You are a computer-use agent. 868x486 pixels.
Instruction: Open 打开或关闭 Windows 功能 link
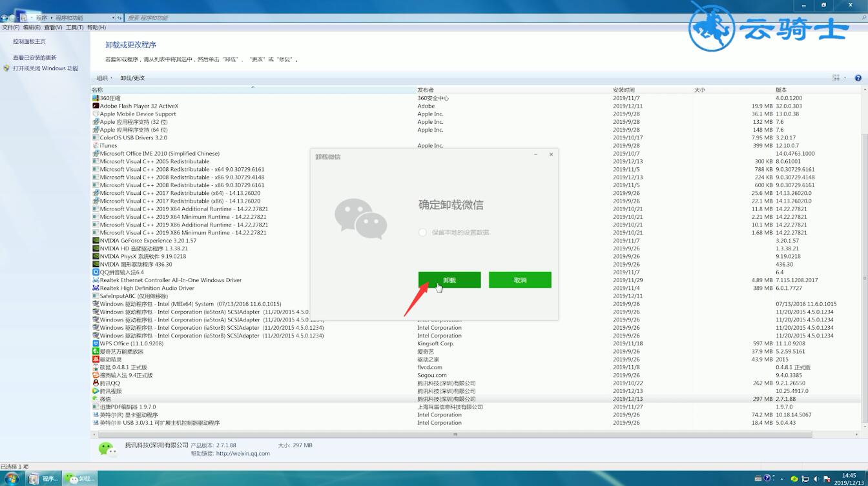point(45,68)
